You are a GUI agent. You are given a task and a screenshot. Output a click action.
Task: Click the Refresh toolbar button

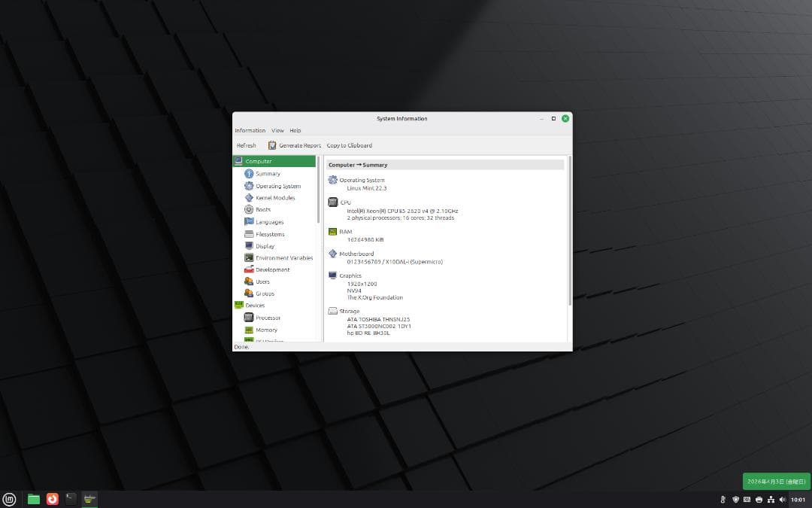pos(247,146)
